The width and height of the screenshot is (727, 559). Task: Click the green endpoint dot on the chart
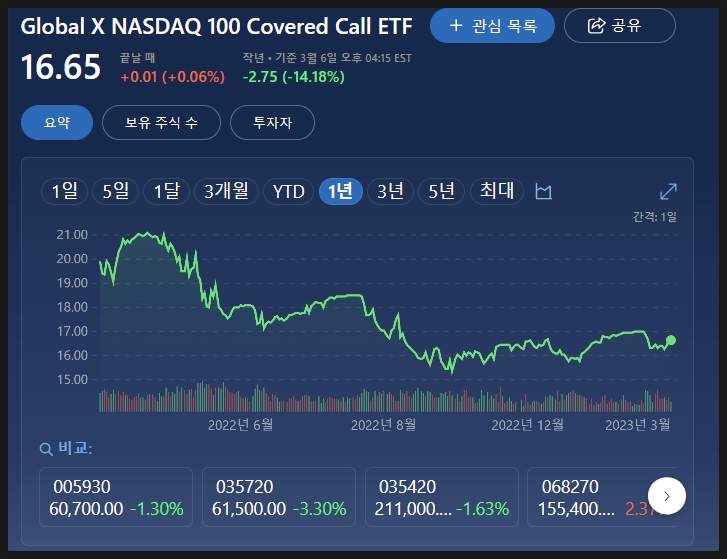pyautogui.click(x=671, y=341)
